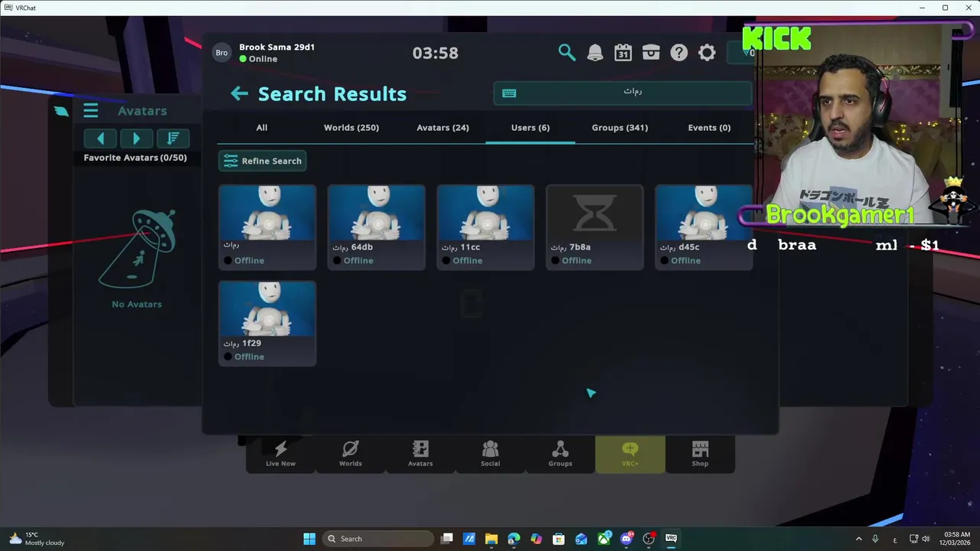Switch to Avatars (24) tab
This screenshot has height=551, width=980.
[443, 128]
